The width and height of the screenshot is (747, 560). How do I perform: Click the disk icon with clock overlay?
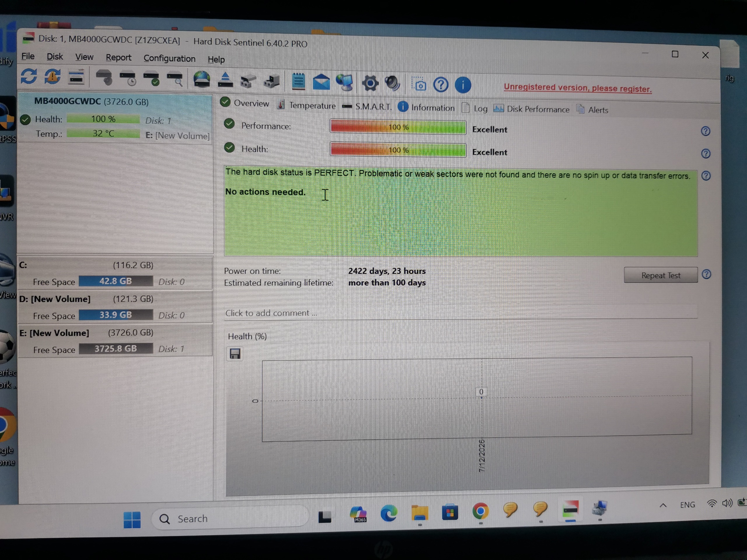click(128, 79)
